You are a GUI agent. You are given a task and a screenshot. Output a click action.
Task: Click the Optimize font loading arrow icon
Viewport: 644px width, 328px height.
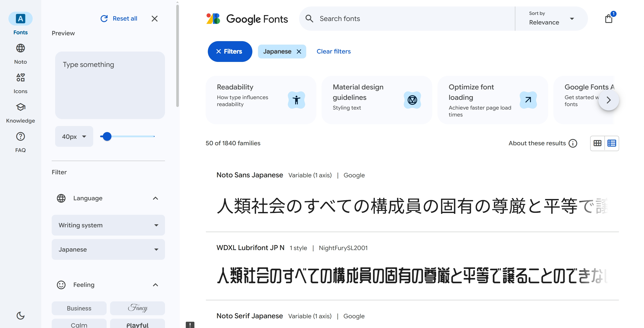click(x=528, y=100)
